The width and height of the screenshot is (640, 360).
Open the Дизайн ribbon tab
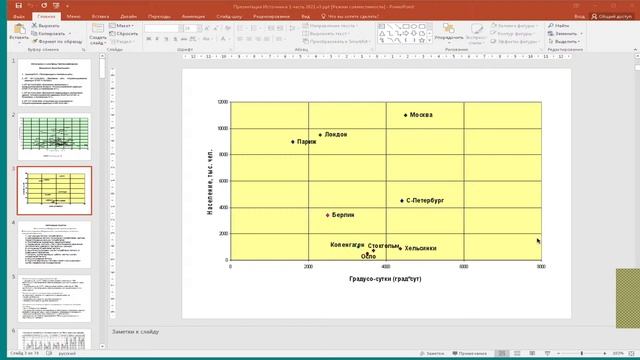[129, 17]
